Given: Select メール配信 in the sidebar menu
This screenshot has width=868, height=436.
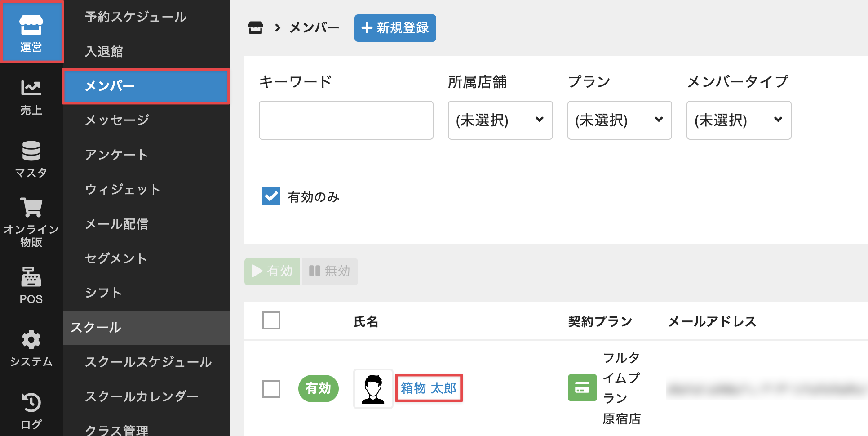Looking at the screenshot, I should pyautogui.click(x=117, y=224).
